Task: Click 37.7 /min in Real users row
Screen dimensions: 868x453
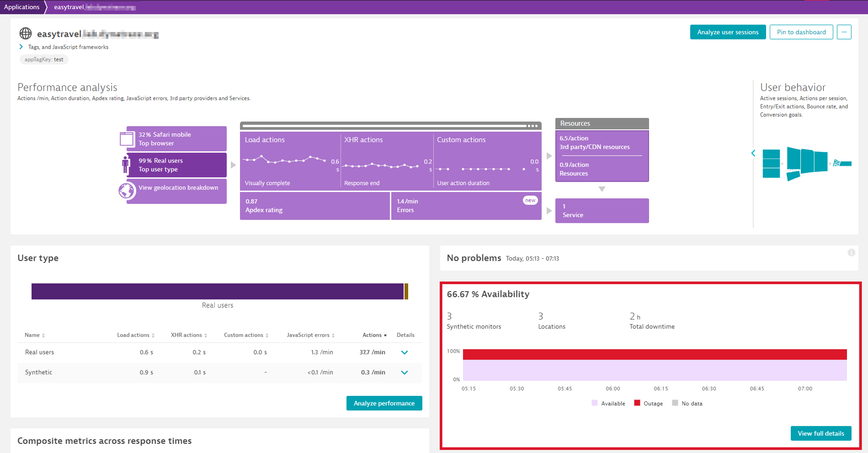Action: coord(372,352)
